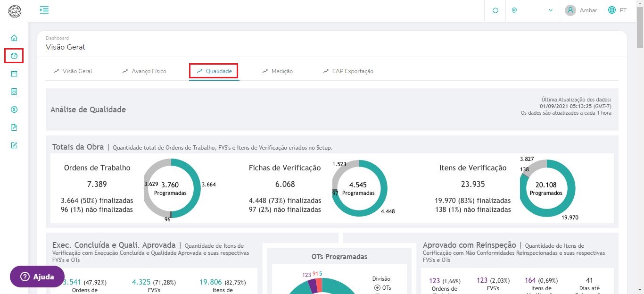Switch to the Visão Geral tab
The width and height of the screenshot is (644, 294).
click(x=73, y=71)
